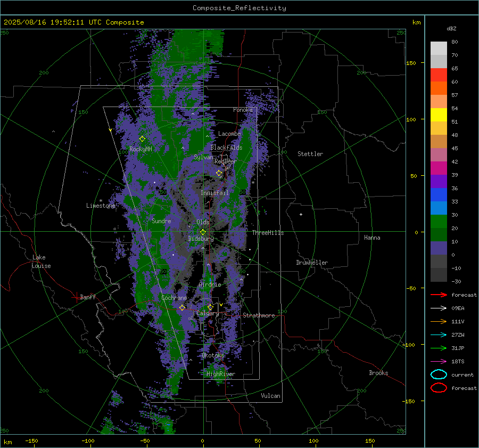
Task: Click the km unit label at bottom-left
Action: point(7,442)
